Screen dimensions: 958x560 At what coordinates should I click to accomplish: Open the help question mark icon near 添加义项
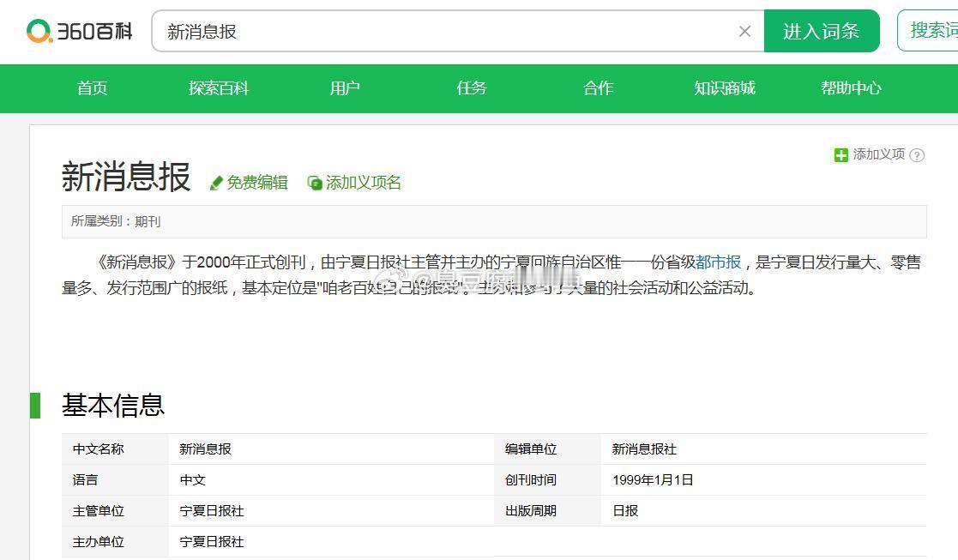pyautogui.click(x=917, y=156)
